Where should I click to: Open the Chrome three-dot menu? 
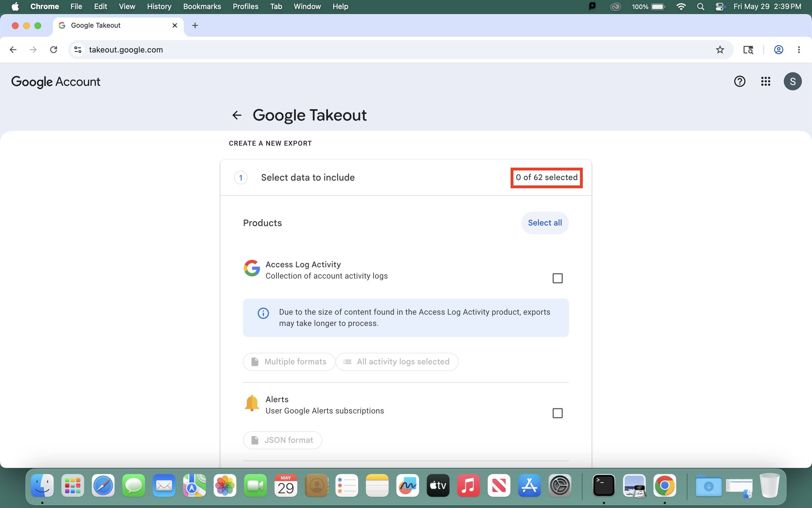[799, 50]
